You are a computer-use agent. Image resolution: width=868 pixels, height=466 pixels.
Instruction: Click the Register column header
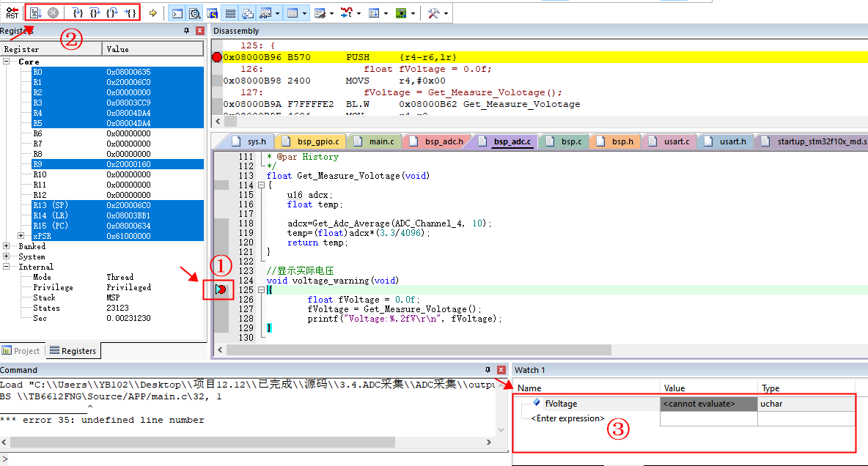pos(51,49)
